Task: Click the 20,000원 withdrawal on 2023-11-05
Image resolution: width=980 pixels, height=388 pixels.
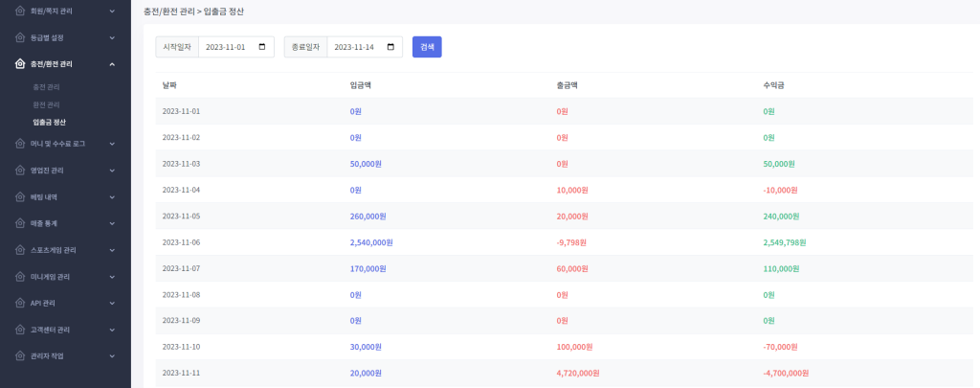Action: 572,217
